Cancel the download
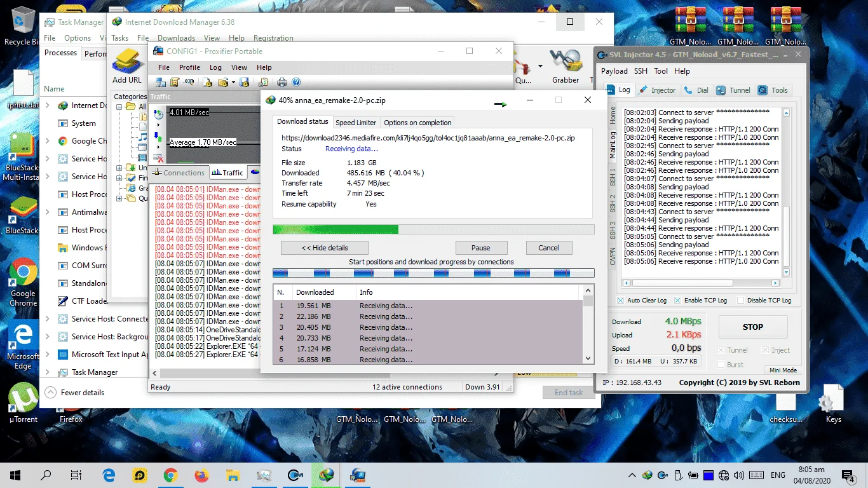This screenshot has width=868, height=488. click(548, 248)
